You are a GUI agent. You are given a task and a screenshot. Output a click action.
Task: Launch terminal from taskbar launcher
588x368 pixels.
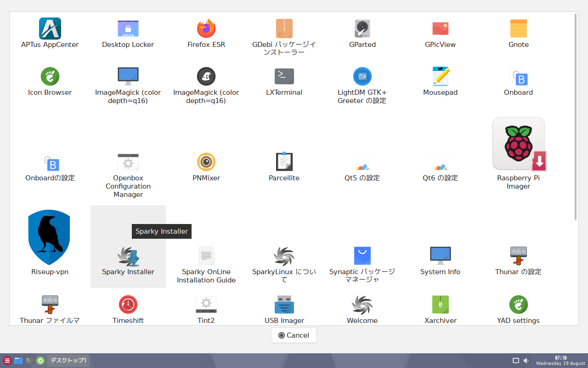tap(29, 361)
